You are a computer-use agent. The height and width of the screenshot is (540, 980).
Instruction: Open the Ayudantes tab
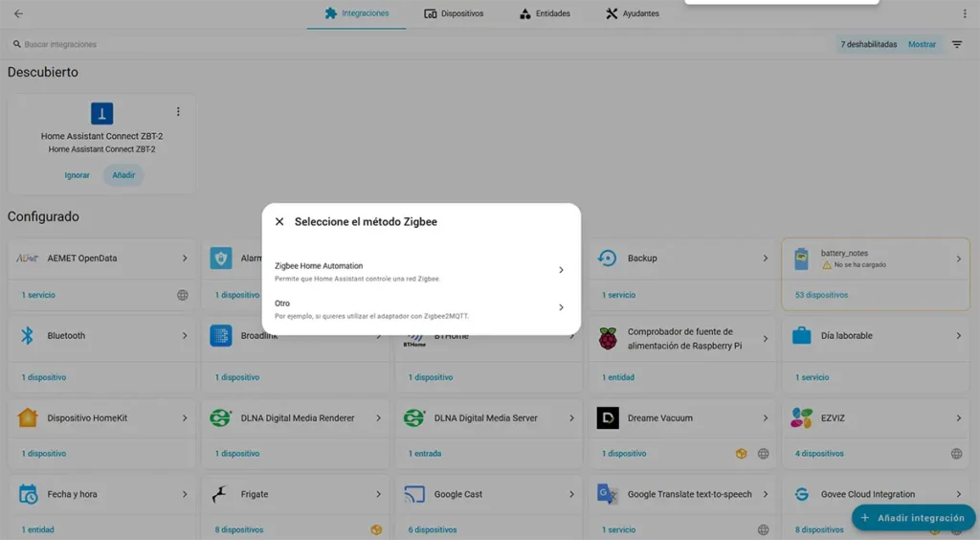[632, 13]
